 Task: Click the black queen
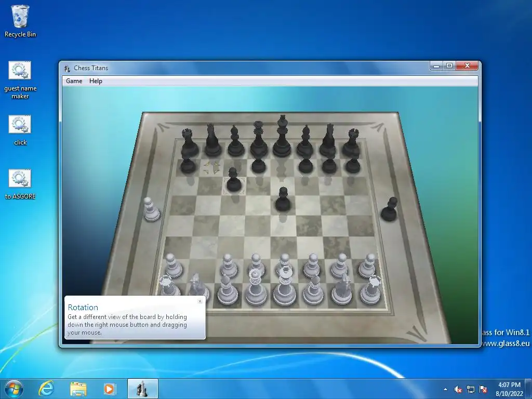point(259,140)
